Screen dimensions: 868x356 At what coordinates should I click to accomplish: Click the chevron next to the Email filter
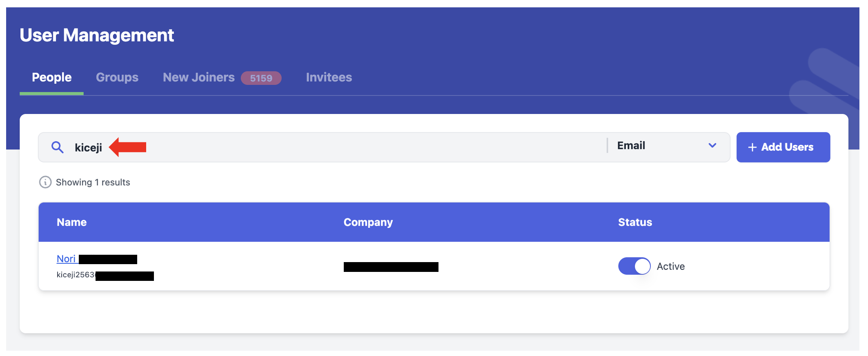point(712,145)
